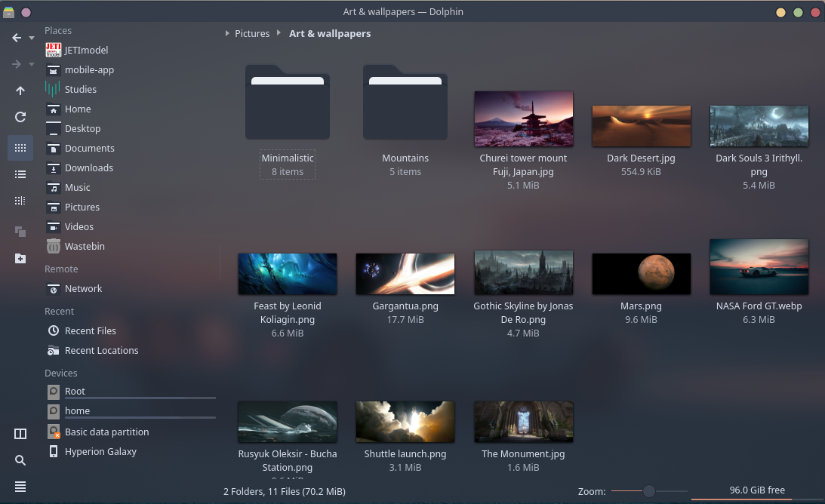The width and height of the screenshot is (825, 504).
Task: Click the status text 2 Folders, 11 Files
Action: click(x=285, y=491)
